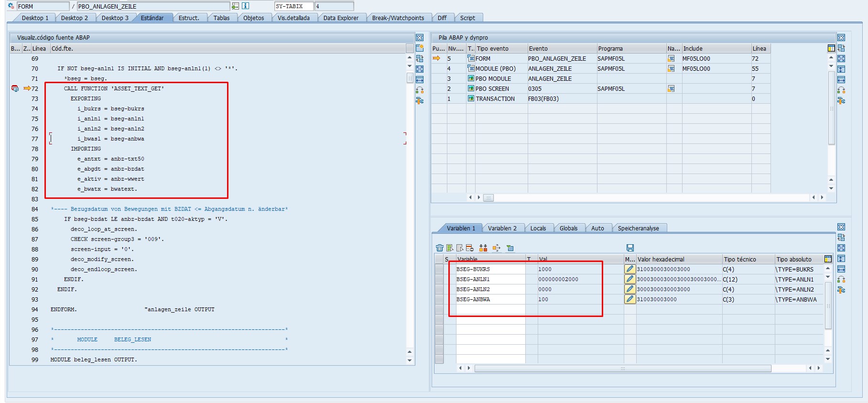This screenshot has width=868, height=403.
Task: Select row marker for BSEG-ANLN1
Action: 439,279
